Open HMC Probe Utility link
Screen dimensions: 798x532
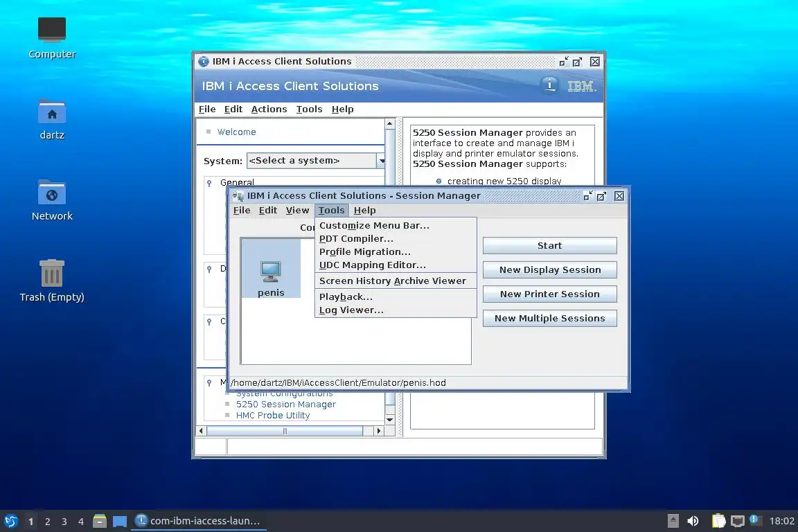tap(273, 416)
